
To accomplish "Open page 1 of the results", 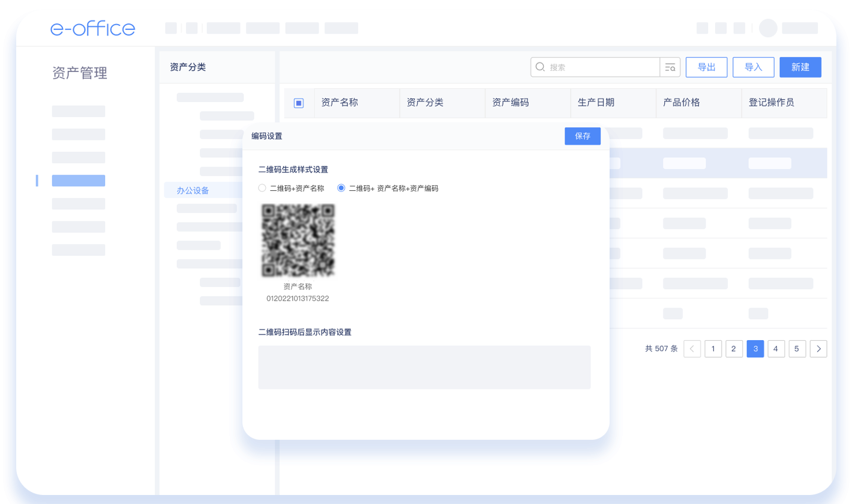I will point(713,349).
